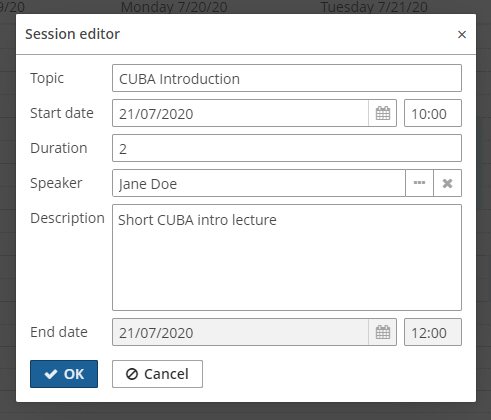This screenshot has height=420, width=491.
Task: Click the Duration field with value 2
Action: (287, 148)
